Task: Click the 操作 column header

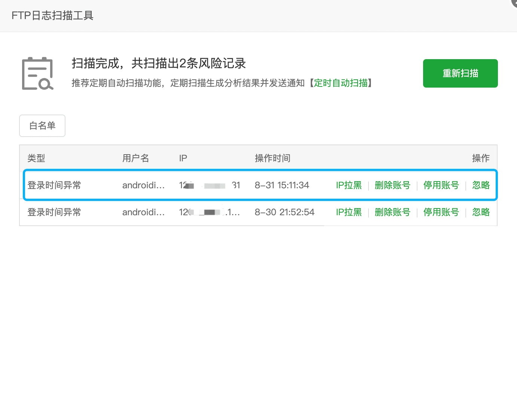Action: (481, 158)
